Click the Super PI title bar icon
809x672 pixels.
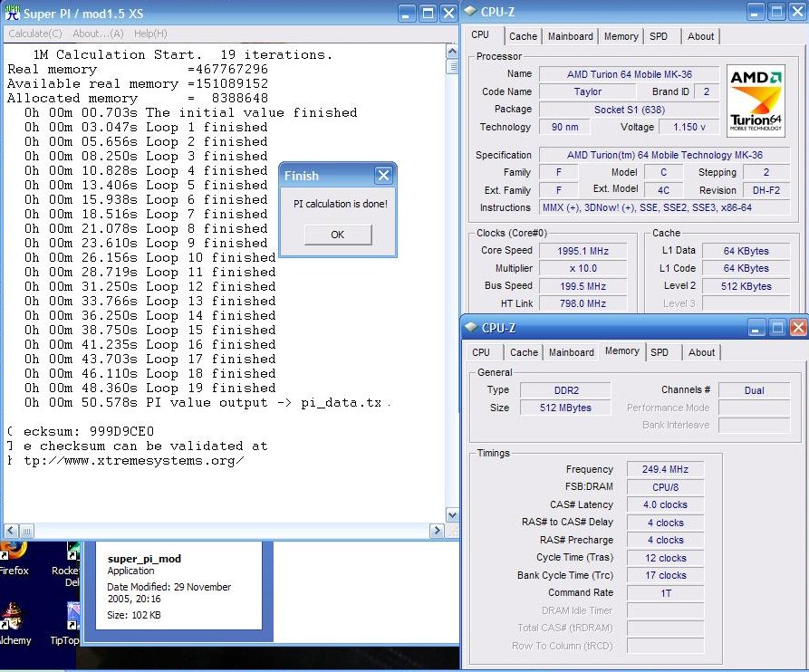(12, 13)
